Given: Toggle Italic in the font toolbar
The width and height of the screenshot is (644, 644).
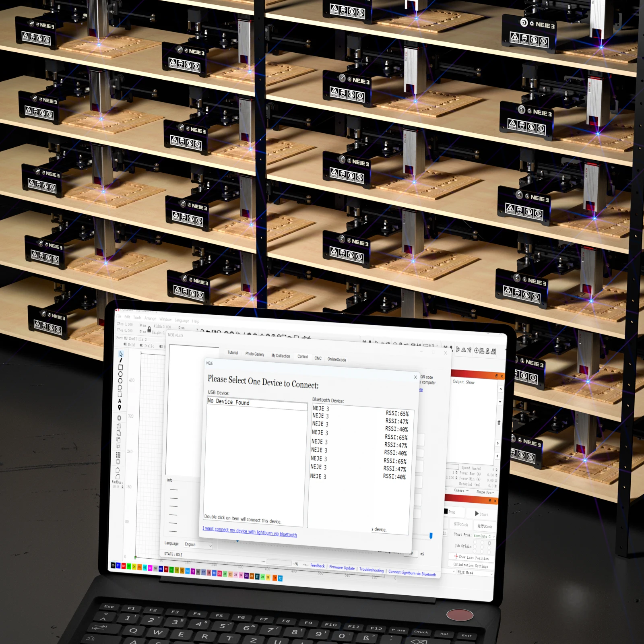Looking at the screenshot, I should (x=147, y=346).
